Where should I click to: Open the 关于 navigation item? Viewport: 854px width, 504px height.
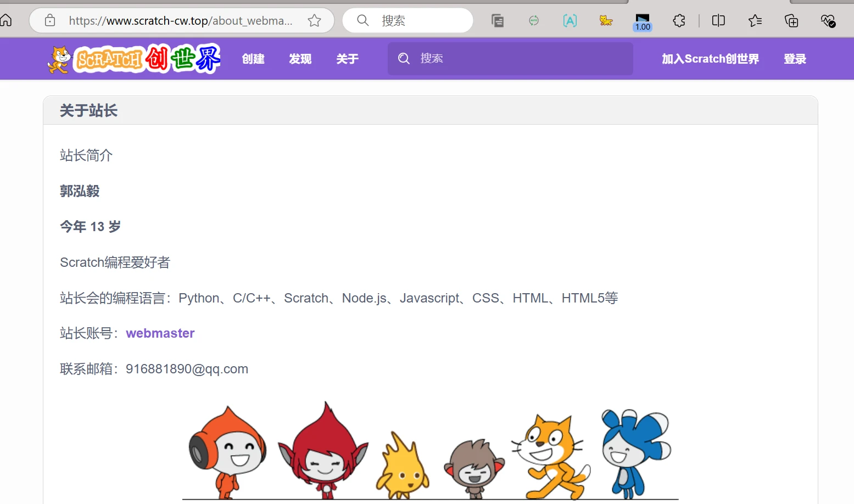click(347, 59)
